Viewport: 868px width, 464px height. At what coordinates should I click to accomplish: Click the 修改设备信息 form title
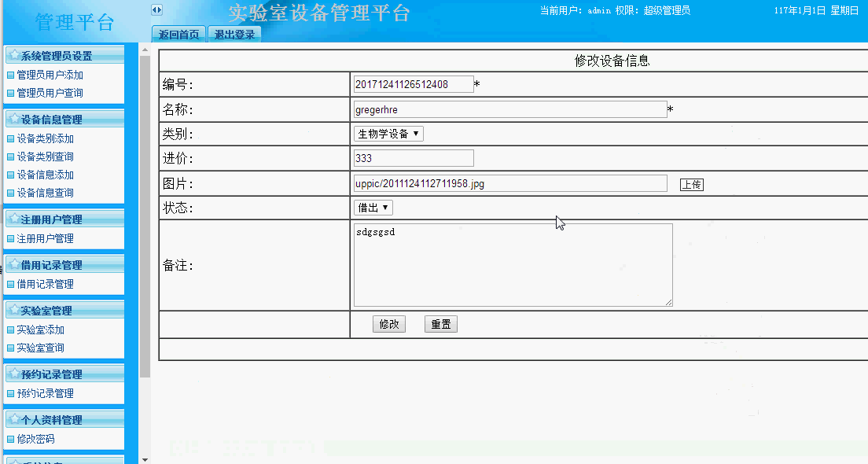click(x=612, y=61)
